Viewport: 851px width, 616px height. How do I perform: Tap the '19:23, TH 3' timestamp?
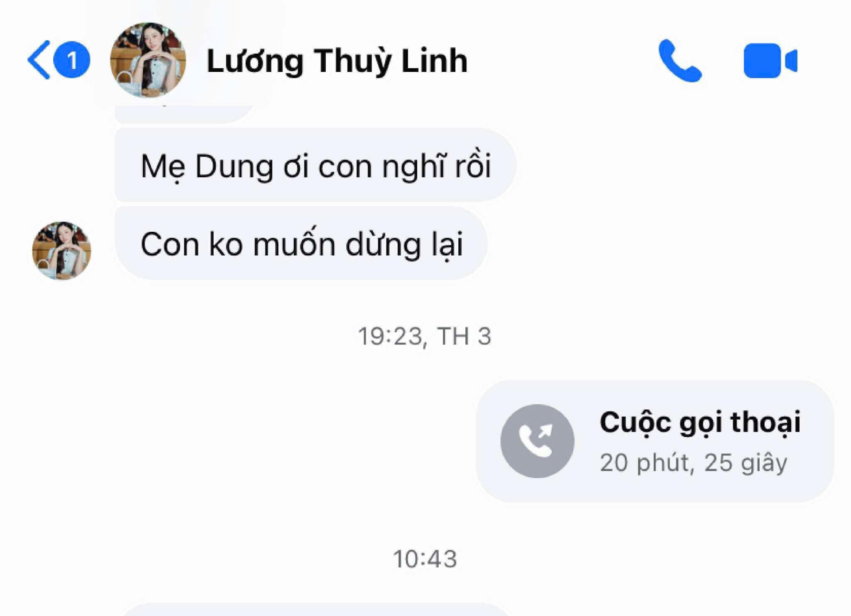point(425,336)
